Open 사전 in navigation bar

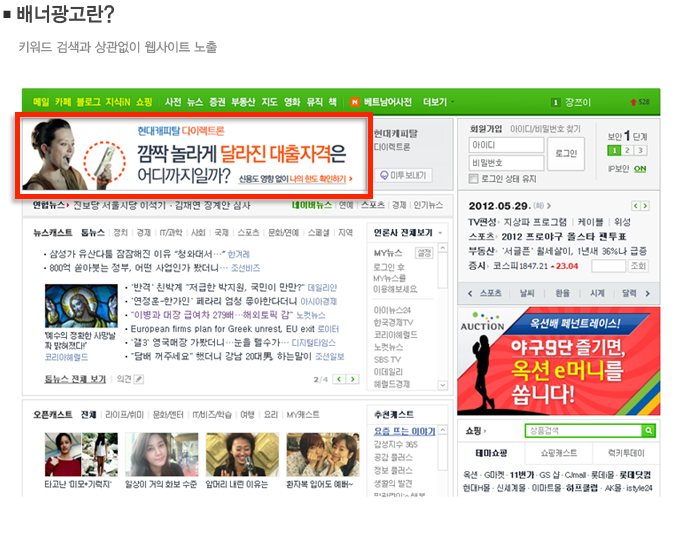click(173, 102)
